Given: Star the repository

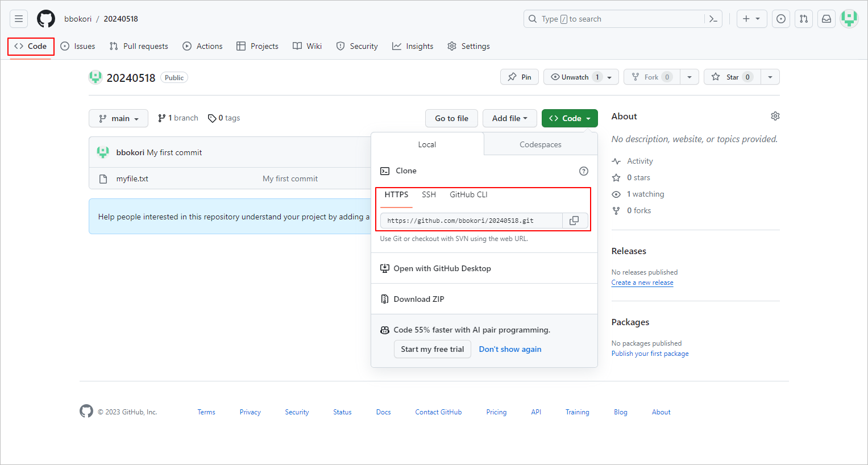Looking at the screenshot, I should coord(732,77).
